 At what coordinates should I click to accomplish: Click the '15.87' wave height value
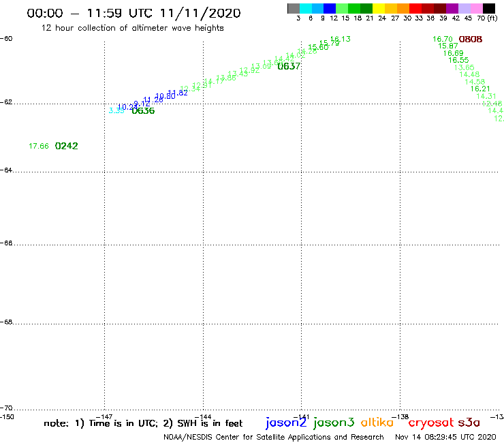tap(448, 46)
